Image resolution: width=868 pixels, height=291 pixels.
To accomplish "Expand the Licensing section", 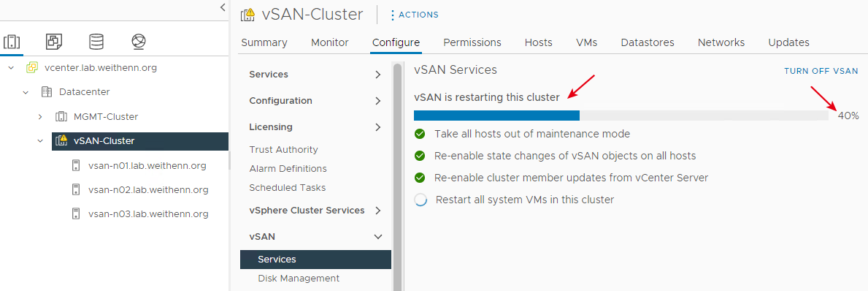I will coord(378,127).
